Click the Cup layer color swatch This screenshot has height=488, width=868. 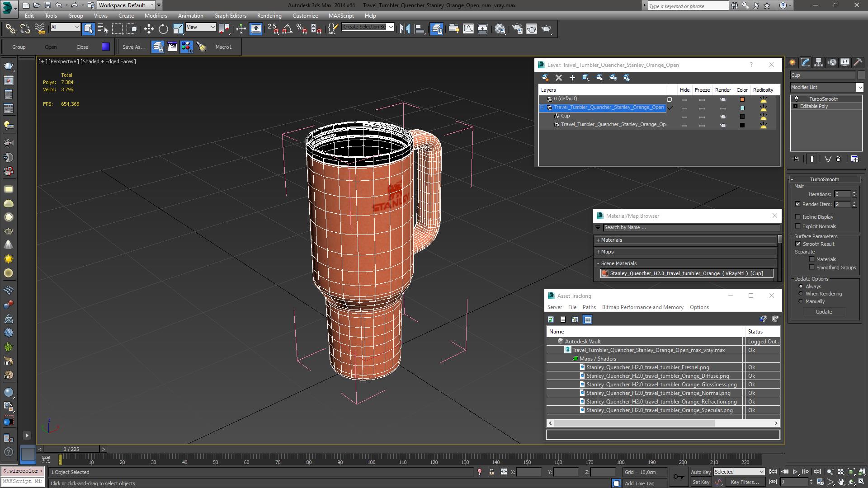click(742, 117)
